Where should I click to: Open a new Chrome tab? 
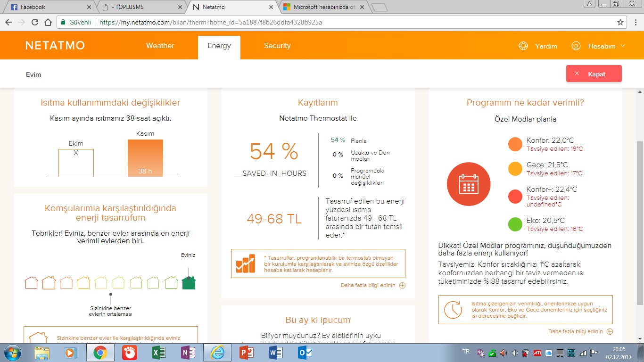tap(379, 7)
